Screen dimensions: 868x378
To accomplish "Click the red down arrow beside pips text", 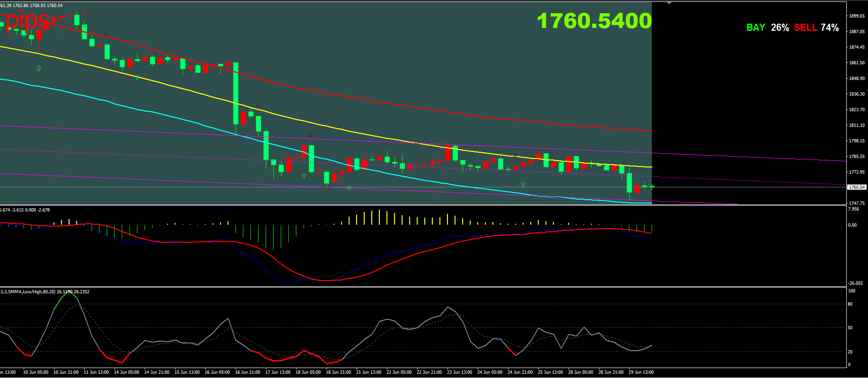I will point(84,13).
